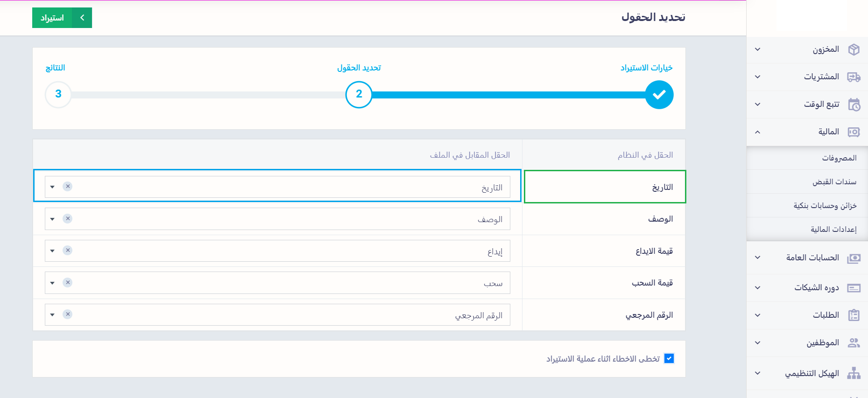Open خزائن وحسابات بنكية link
868x398 pixels.
825,206
